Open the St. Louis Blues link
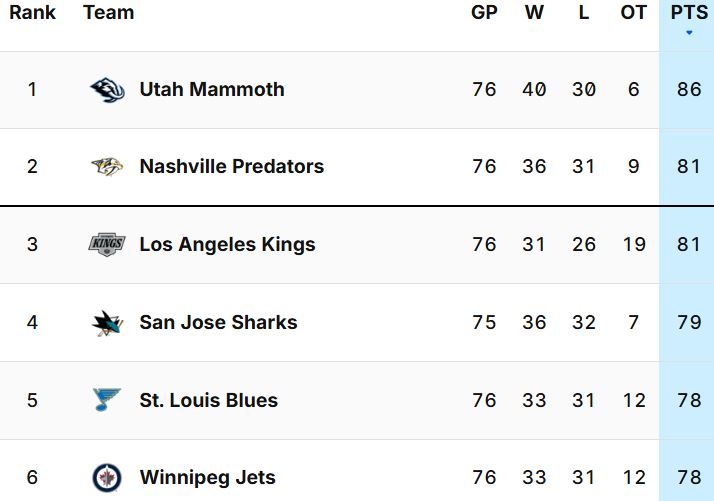 (209, 400)
